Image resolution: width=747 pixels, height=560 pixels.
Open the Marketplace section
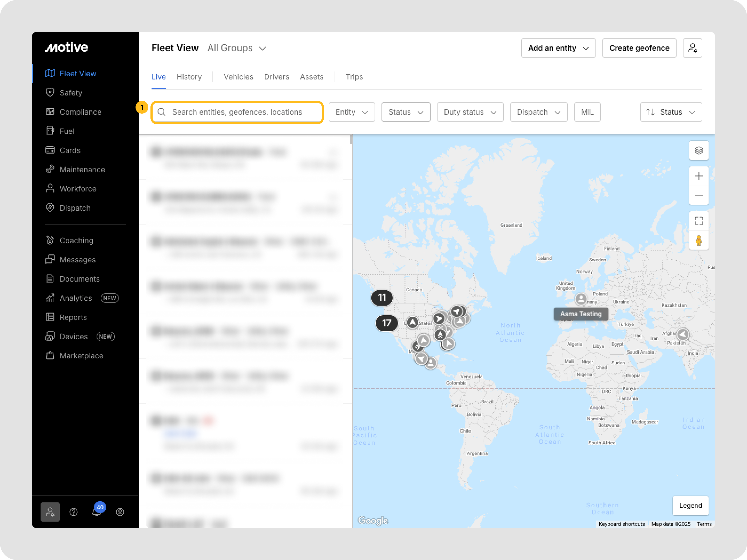pos(81,355)
